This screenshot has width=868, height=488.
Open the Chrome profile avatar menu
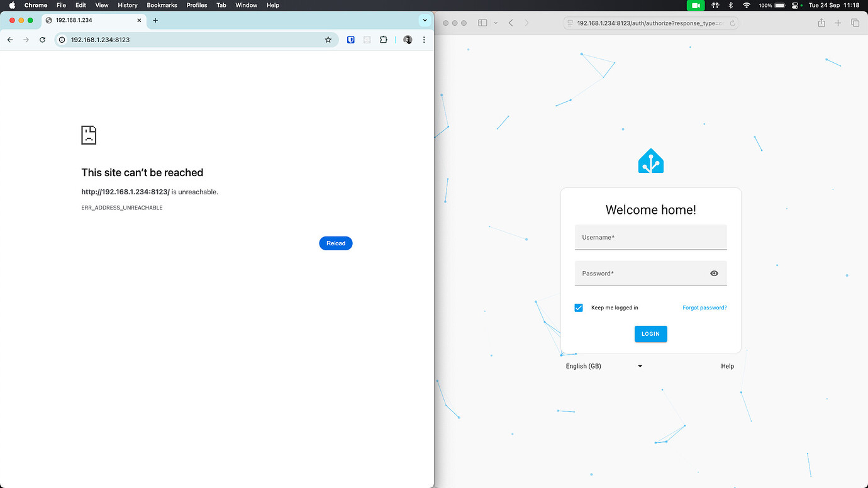pos(407,39)
